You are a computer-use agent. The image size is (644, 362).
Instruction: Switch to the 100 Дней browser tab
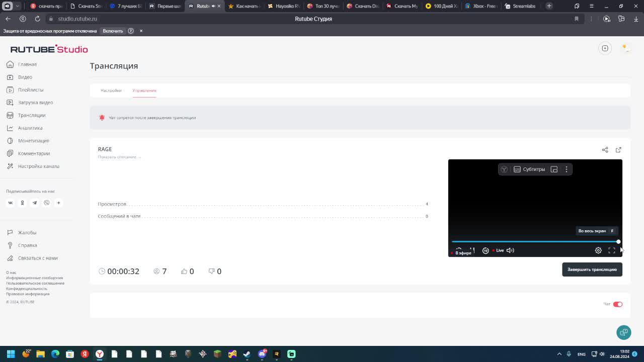pyautogui.click(x=441, y=6)
